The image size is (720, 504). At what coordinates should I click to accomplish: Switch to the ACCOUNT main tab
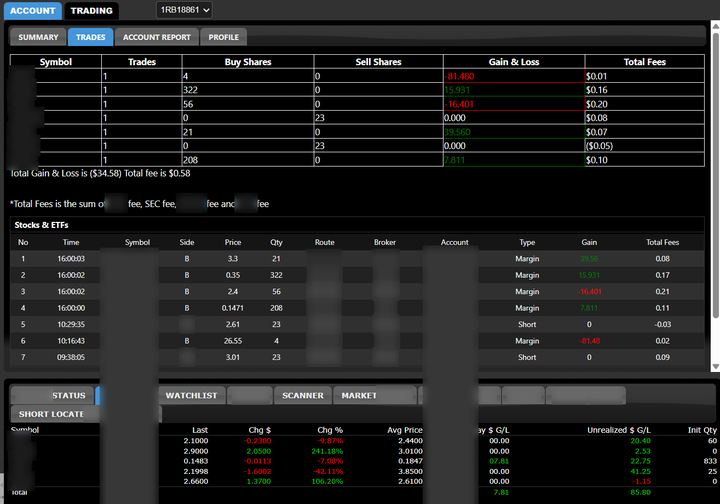pos(33,11)
